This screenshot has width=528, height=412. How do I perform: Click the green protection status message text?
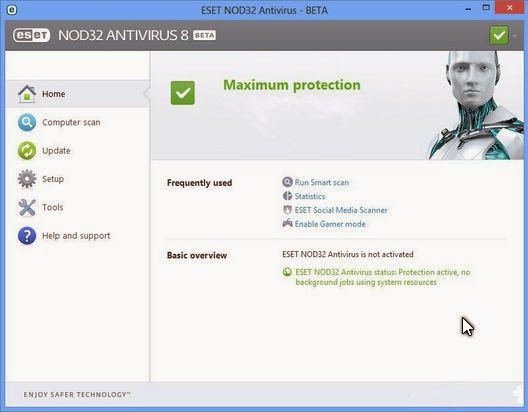point(383,277)
